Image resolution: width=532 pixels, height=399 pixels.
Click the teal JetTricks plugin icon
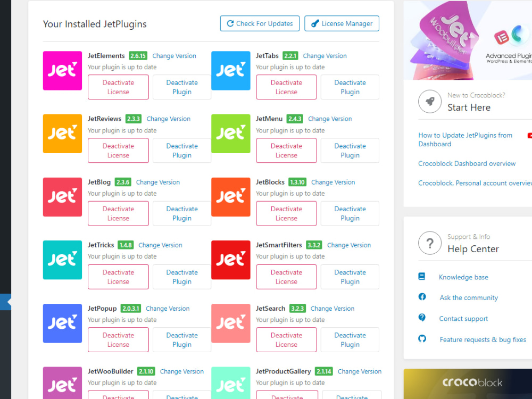[x=62, y=260]
